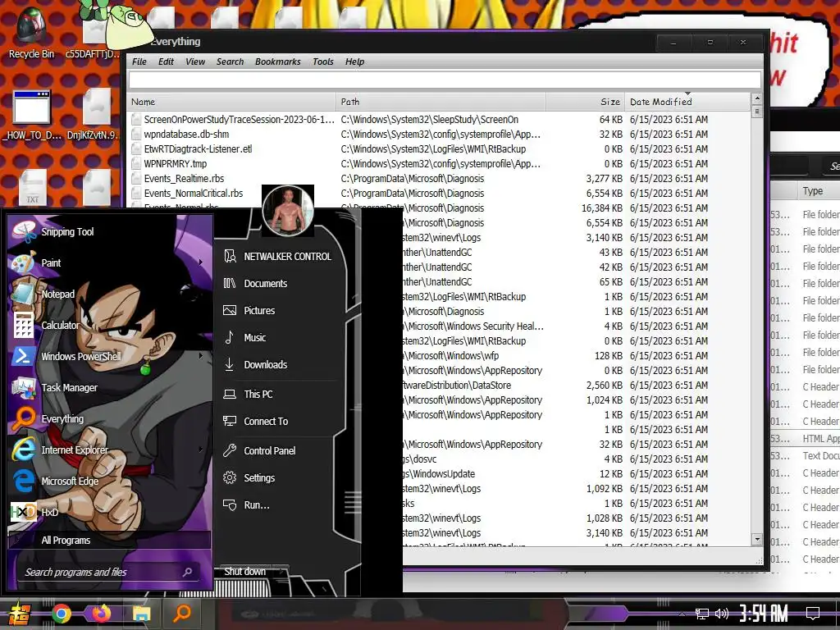Open network icon in system tray
Viewport: 840px width, 630px height.
(x=702, y=614)
